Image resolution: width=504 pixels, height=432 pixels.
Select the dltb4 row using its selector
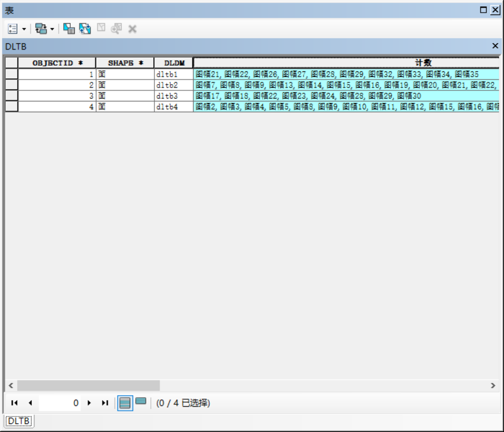[12, 107]
